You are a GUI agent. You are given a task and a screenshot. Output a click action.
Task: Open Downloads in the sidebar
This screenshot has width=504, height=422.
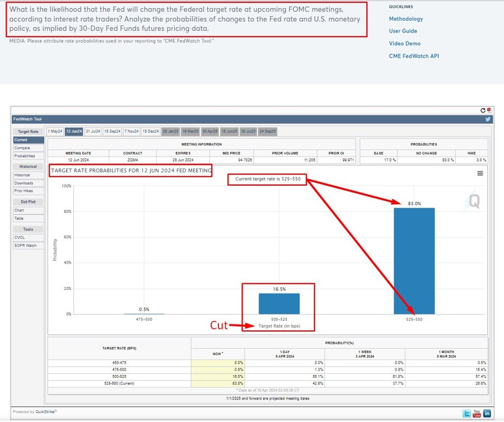click(x=29, y=183)
